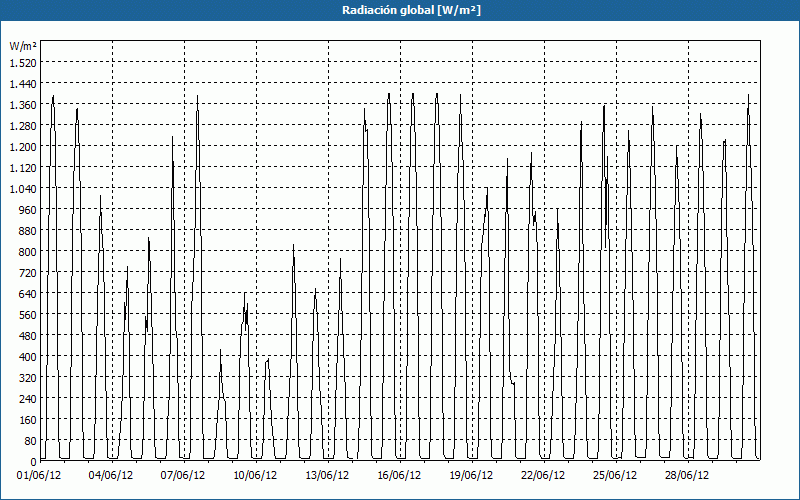This screenshot has height=500, width=800.
Task: Click the W/m² axis unit label
Action: [23, 46]
